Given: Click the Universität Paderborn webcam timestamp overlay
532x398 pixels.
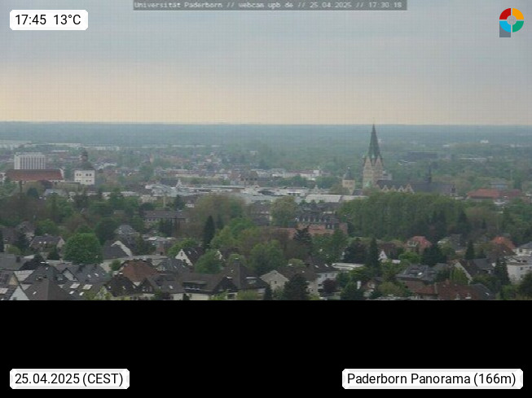Looking at the screenshot, I should [270, 5].
